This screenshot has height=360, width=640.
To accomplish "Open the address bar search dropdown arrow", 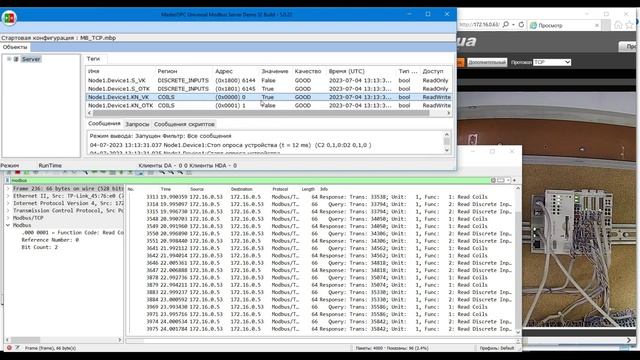I will [x=513, y=25].
